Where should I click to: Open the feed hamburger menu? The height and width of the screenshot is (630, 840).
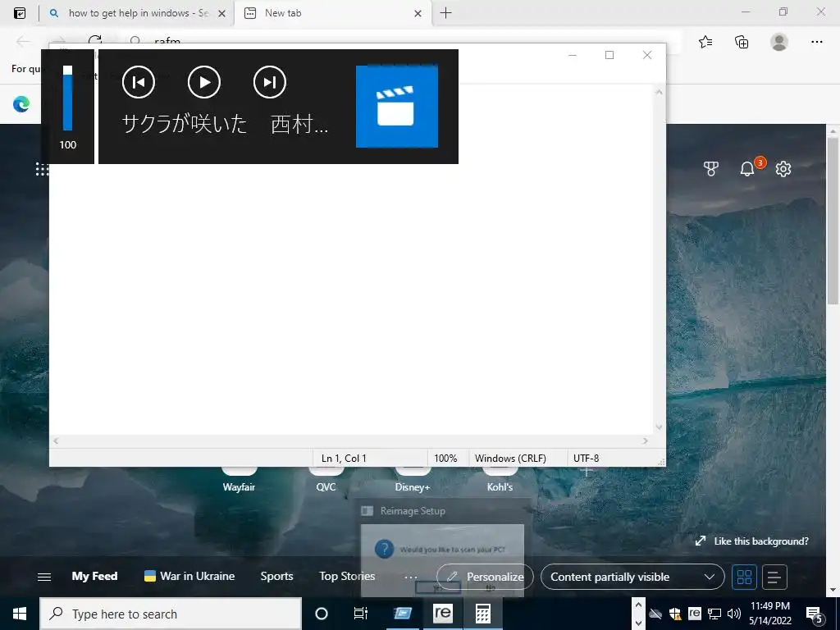pyautogui.click(x=44, y=577)
